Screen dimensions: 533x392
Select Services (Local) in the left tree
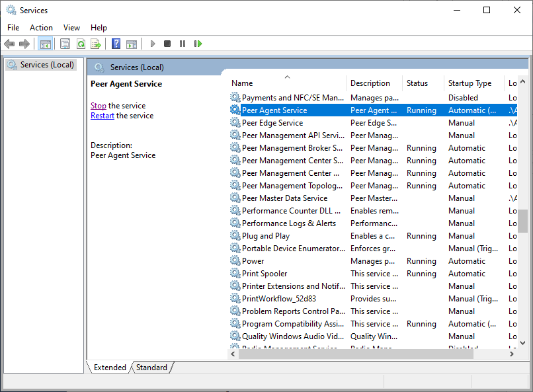47,65
